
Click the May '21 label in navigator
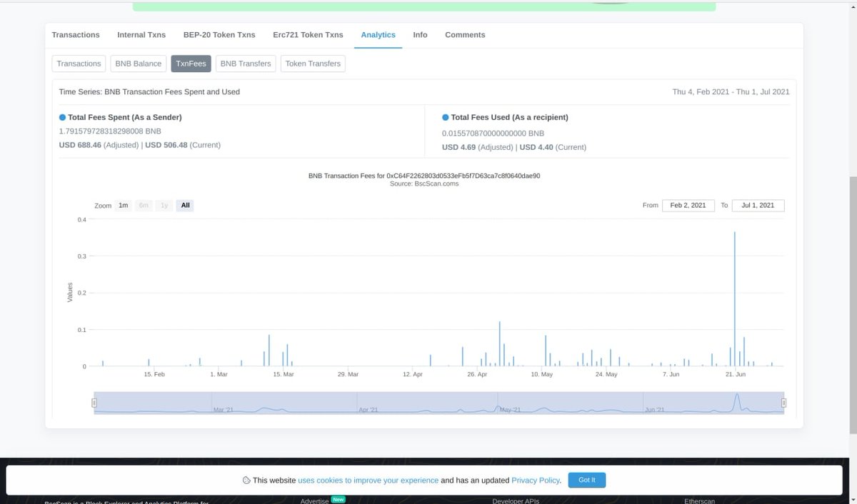pos(511,410)
